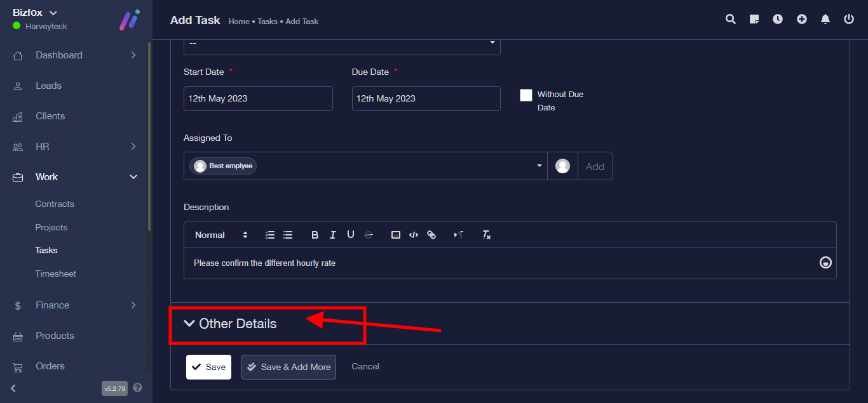
Task: Open the sticky notes icon in header
Action: (754, 19)
